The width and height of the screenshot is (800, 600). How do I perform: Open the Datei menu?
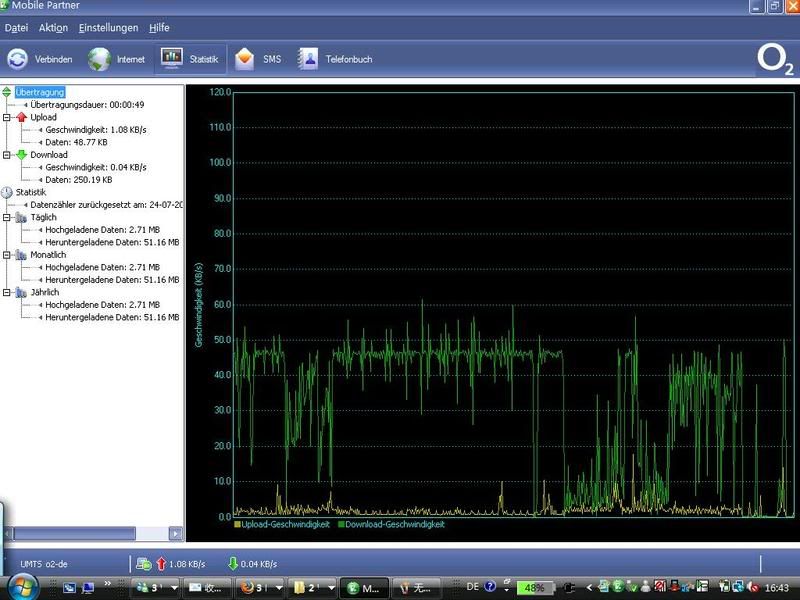pos(16,28)
